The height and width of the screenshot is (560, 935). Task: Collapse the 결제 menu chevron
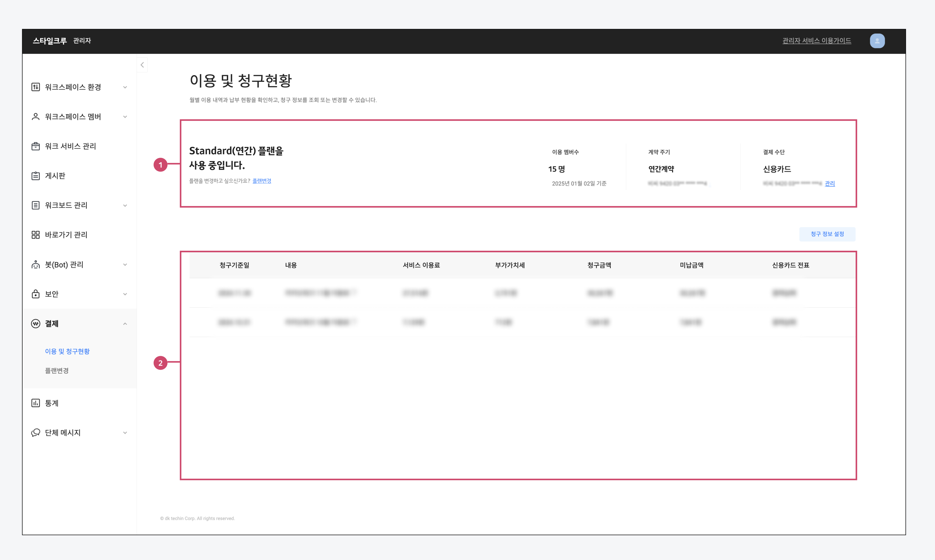click(x=125, y=324)
